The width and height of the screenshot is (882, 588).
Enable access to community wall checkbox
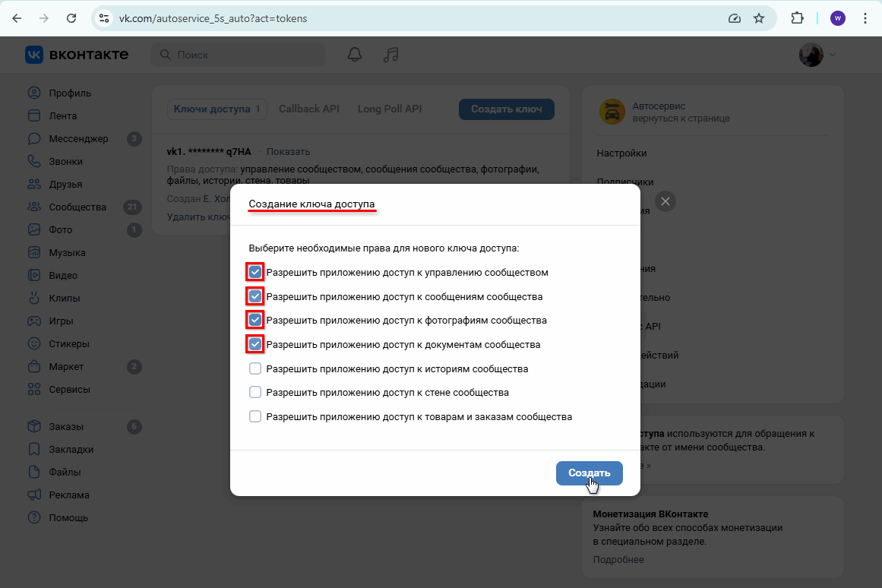(255, 392)
